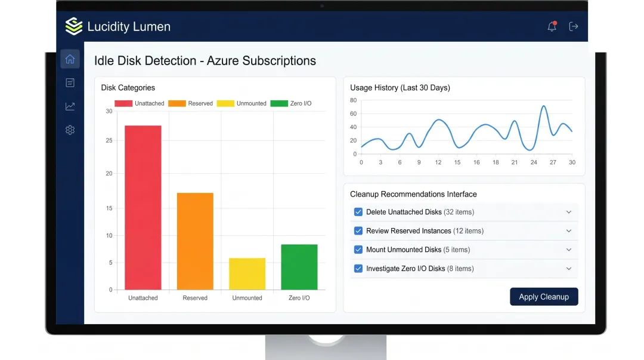Toggle the Unattached red legend swatch
644x360 pixels.
pyautogui.click(x=123, y=103)
